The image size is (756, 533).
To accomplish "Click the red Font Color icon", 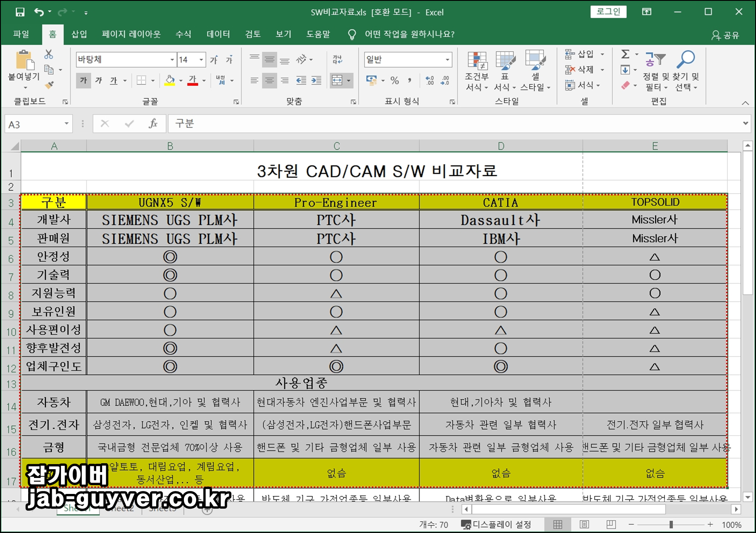I will click(193, 80).
